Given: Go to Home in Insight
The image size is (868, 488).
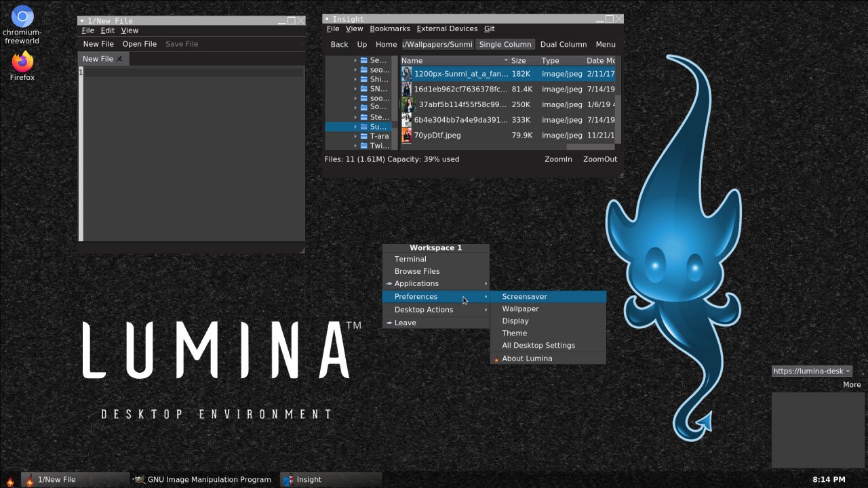Looking at the screenshot, I should point(386,45).
